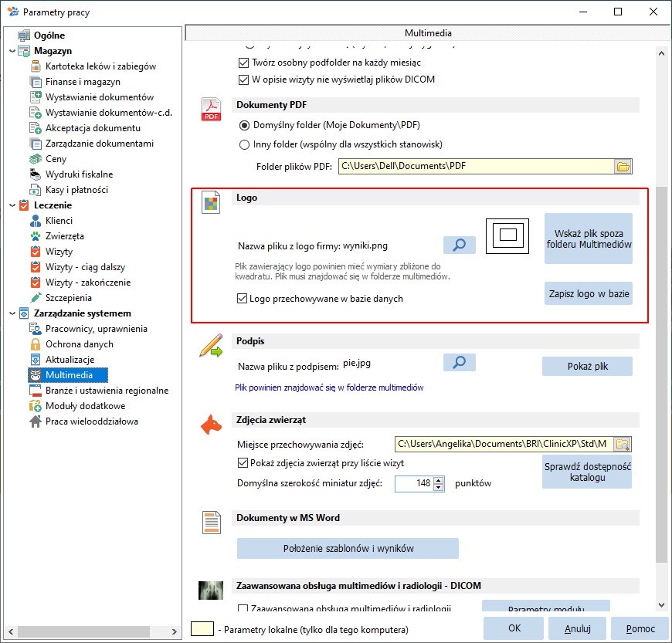Click the Kasy i płatności icon
The width and height of the screenshot is (672, 643).
pyautogui.click(x=36, y=190)
